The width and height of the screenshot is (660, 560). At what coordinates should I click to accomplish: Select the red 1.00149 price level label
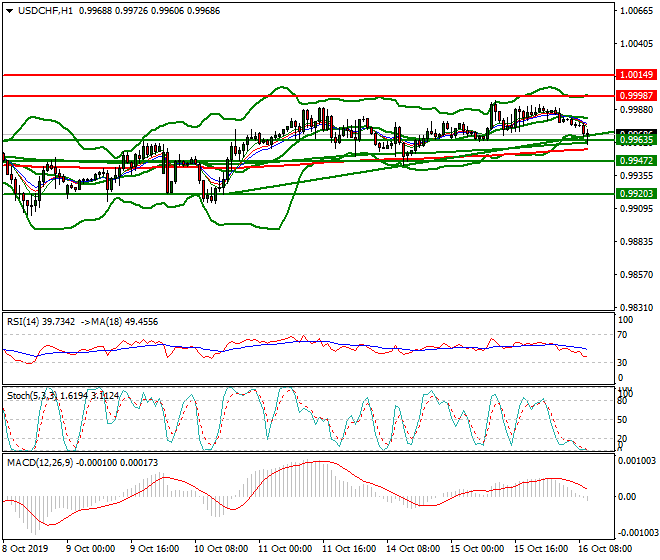(x=636, y=75)
